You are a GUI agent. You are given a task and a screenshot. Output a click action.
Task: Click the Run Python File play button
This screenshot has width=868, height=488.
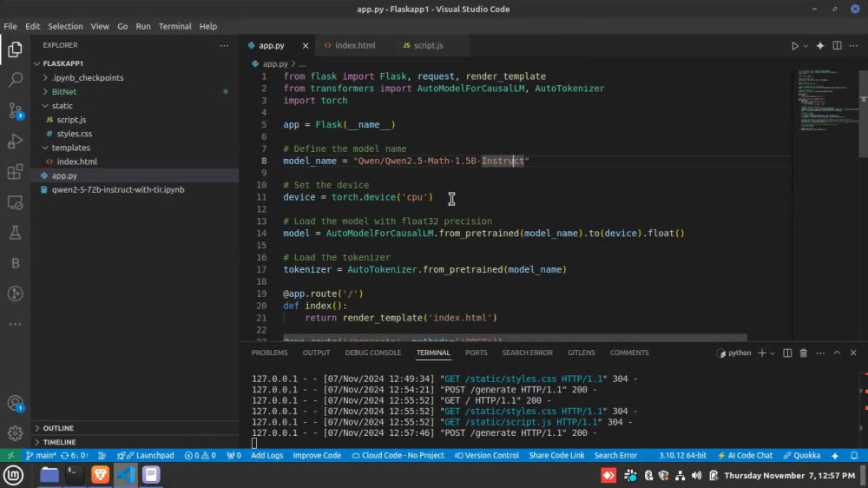pos(794,45)
